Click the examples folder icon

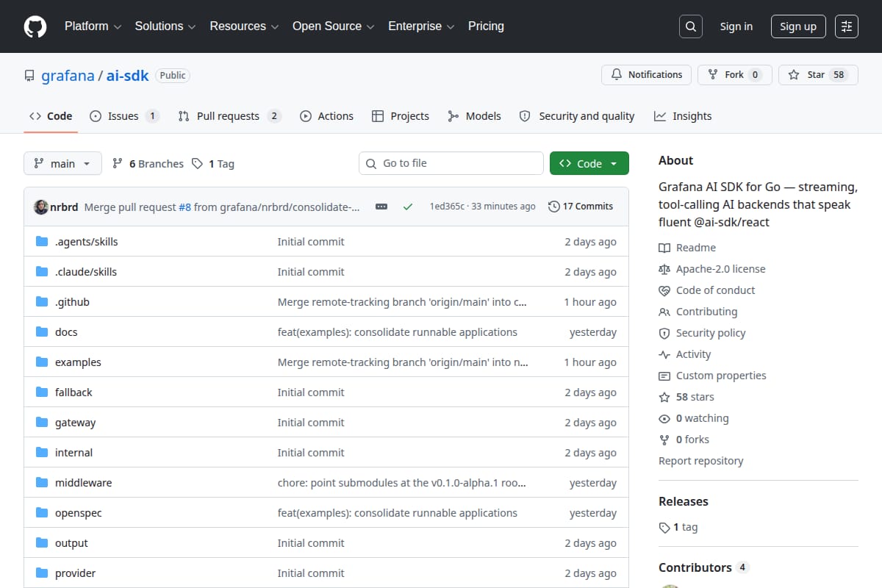point(42,362)
